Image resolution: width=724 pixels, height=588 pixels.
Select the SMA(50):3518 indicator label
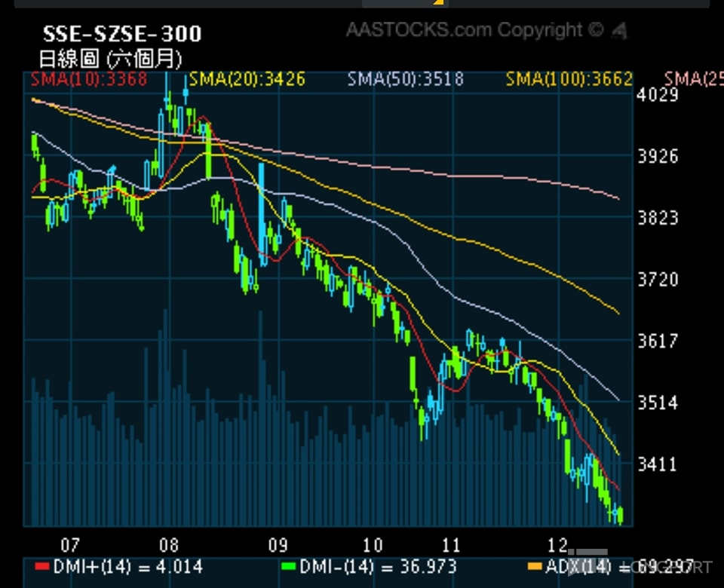click(x=406, y=79)
